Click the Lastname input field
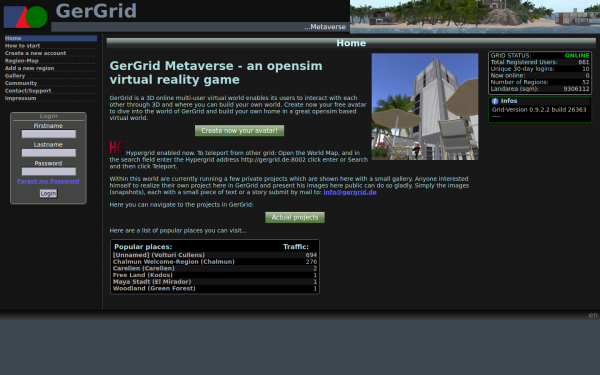Viewport: 600px width, 375px height. pos(49,153)
